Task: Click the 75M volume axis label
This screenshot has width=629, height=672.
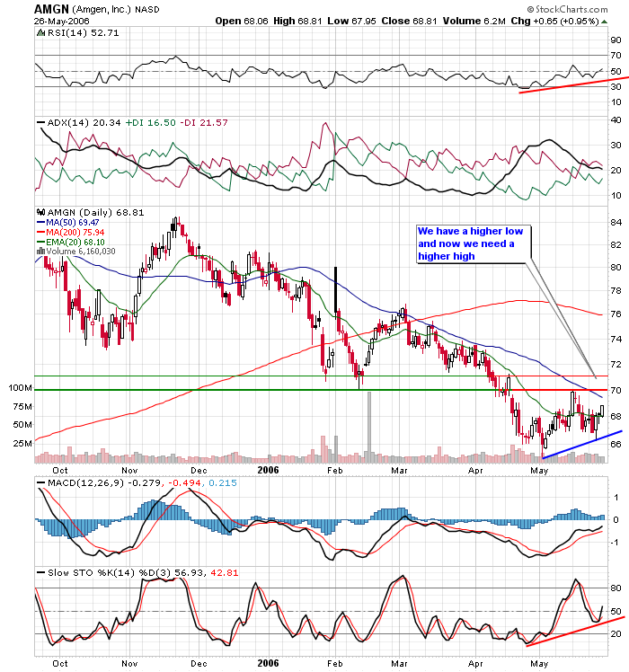Action: pyautogui.click(x=22, y=406)
